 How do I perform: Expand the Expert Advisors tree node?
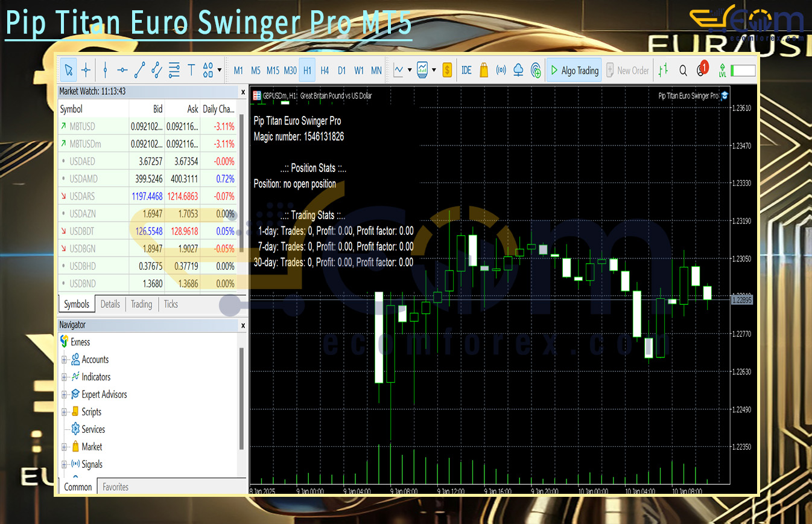coord(65,395)
